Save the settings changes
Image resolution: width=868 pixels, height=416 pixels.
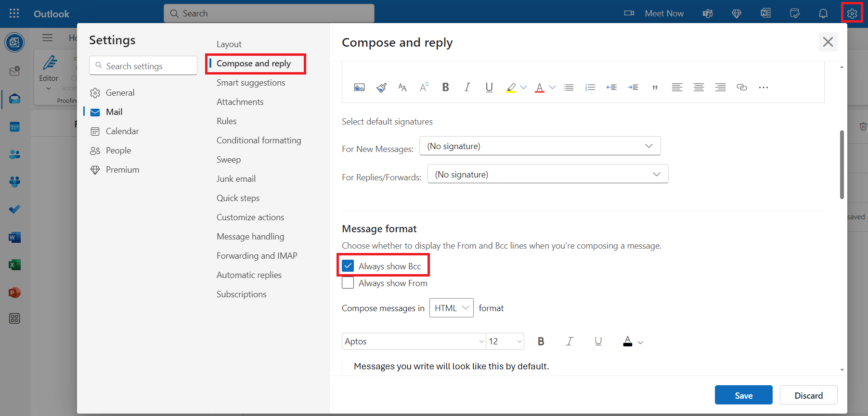tap(743, 395)
